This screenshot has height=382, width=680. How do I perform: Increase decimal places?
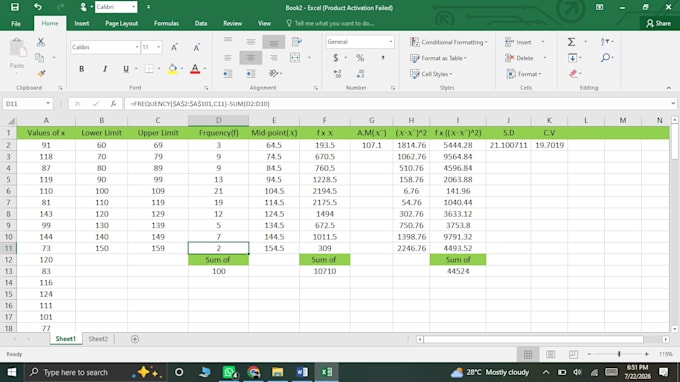point(337,74)
